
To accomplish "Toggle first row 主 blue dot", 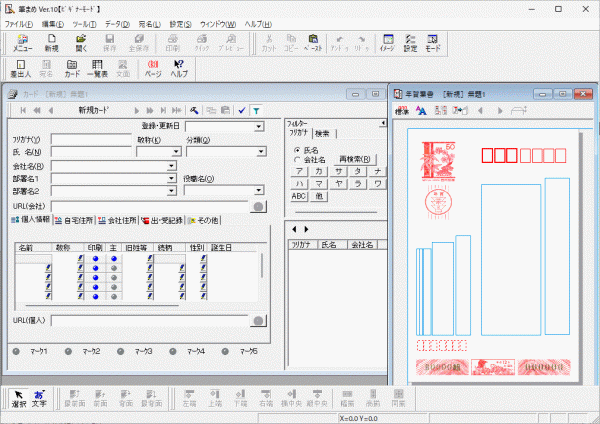I will [114, 259].
